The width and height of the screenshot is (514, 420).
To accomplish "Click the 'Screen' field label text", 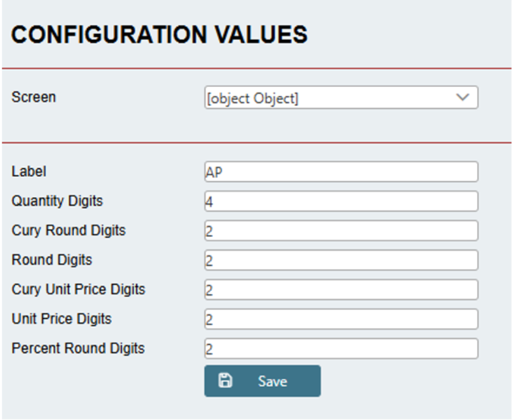I will point(34,97).
